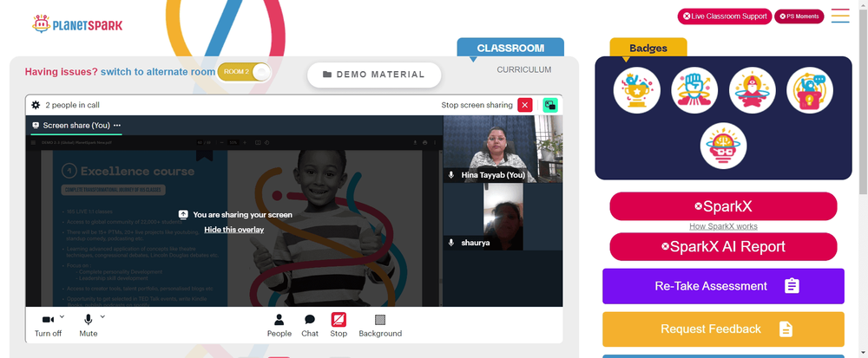Hide this overlay link

pos(234,230)
